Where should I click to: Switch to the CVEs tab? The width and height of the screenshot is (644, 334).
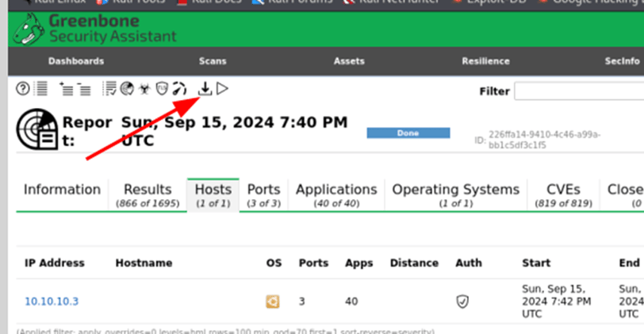click(x=563, y=195)
